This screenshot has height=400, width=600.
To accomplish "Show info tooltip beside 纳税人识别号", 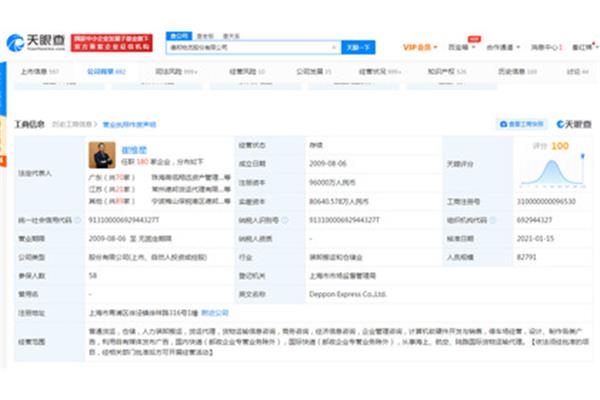I will point(285,220).
